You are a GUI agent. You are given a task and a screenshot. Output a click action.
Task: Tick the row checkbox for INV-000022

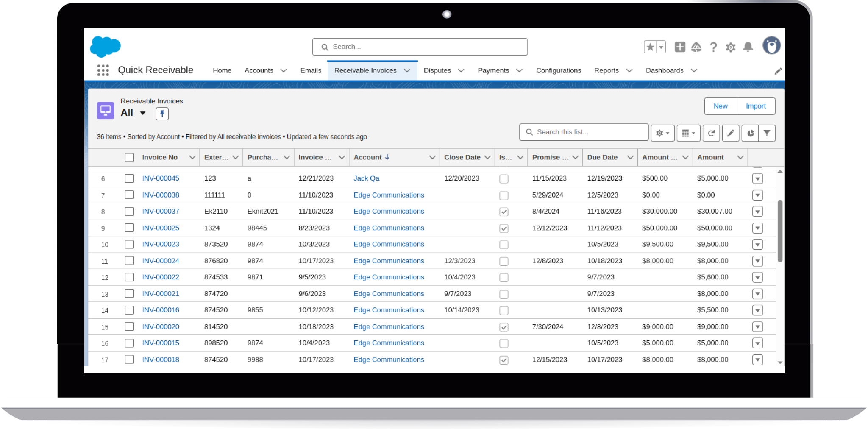[129, 277]
